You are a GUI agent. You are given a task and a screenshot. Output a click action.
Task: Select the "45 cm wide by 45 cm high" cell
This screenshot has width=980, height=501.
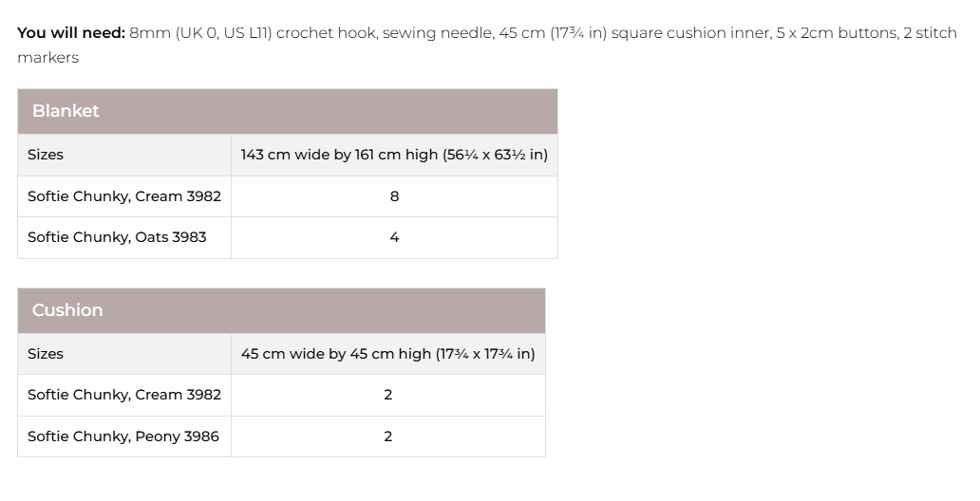(x=387, y=354)
